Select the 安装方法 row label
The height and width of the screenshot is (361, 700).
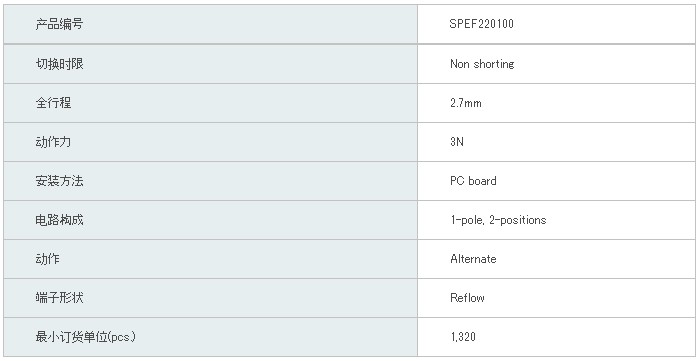(59, 181)
